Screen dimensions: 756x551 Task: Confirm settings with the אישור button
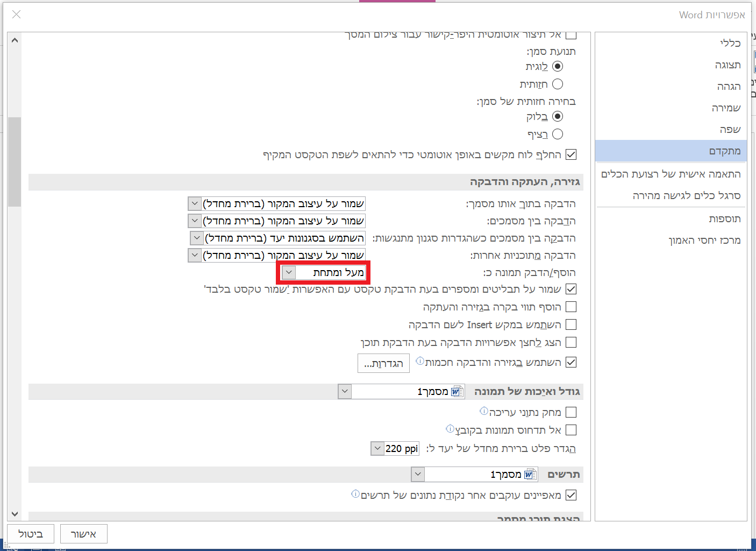[x=83, y=533]
